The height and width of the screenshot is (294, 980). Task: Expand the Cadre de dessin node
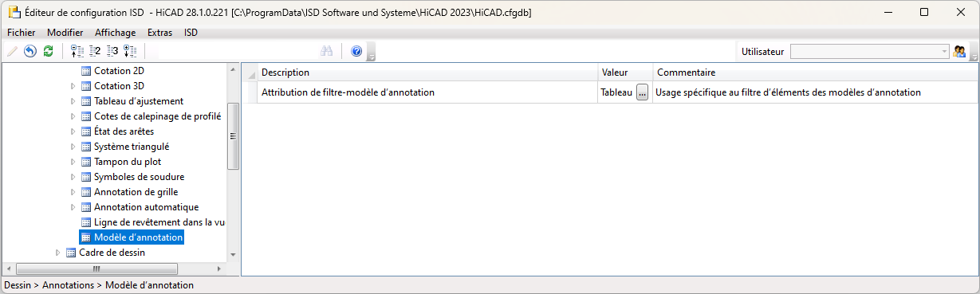pyautogui.click(x=58, y=253)
